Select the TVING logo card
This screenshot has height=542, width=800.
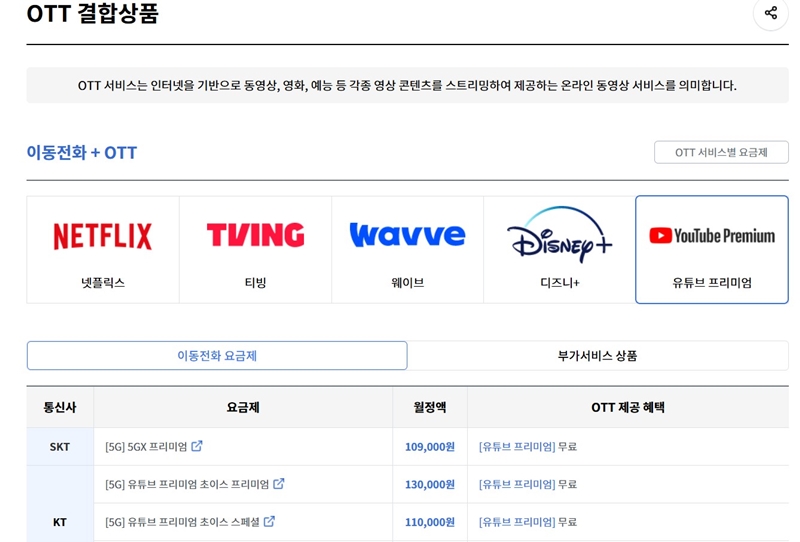(x=255, y=250)
